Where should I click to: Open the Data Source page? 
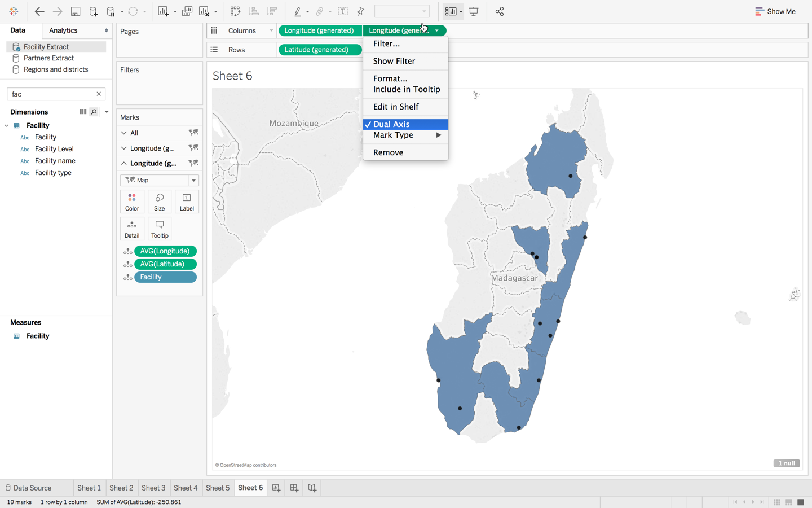pos(32,488)
